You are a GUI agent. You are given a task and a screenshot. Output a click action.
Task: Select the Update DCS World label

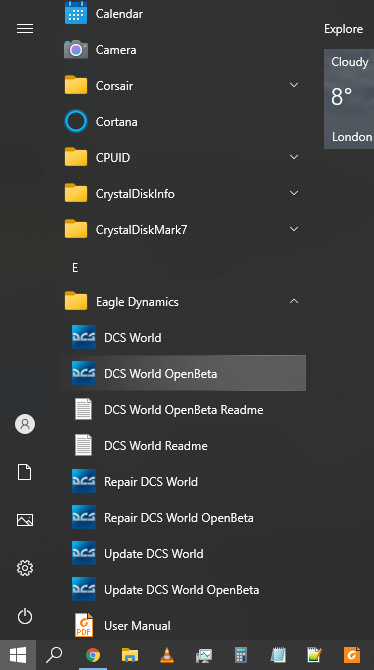[x=153, y=554]
